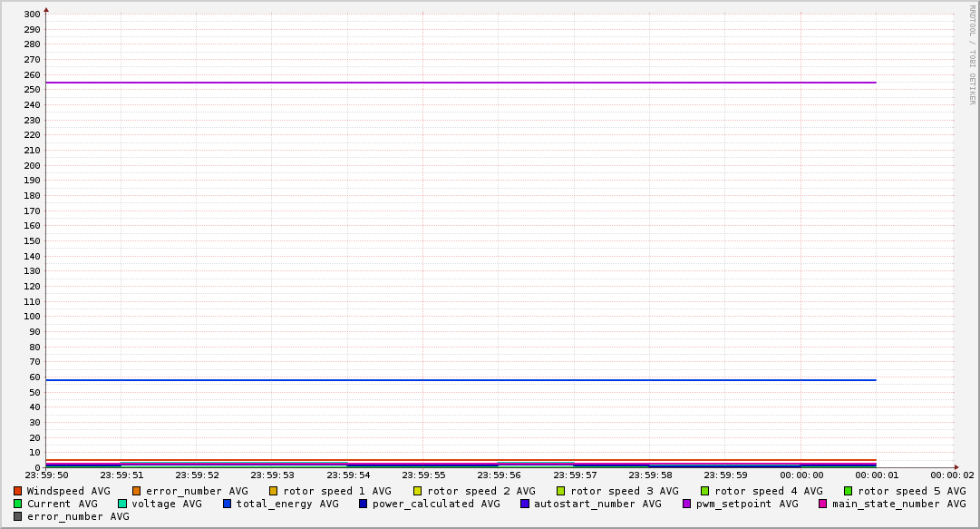Click the rotor speed 4 AVG legend text
Viewport: 980px width, 529px height.
coord(768,491)
